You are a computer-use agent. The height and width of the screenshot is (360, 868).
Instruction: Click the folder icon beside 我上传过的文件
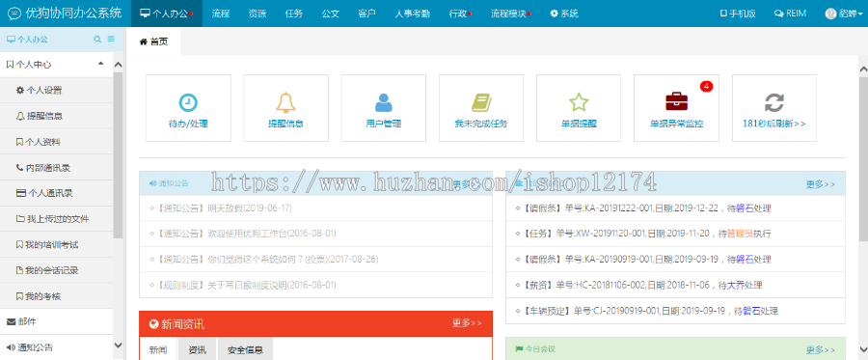click(x=20, y=219)
